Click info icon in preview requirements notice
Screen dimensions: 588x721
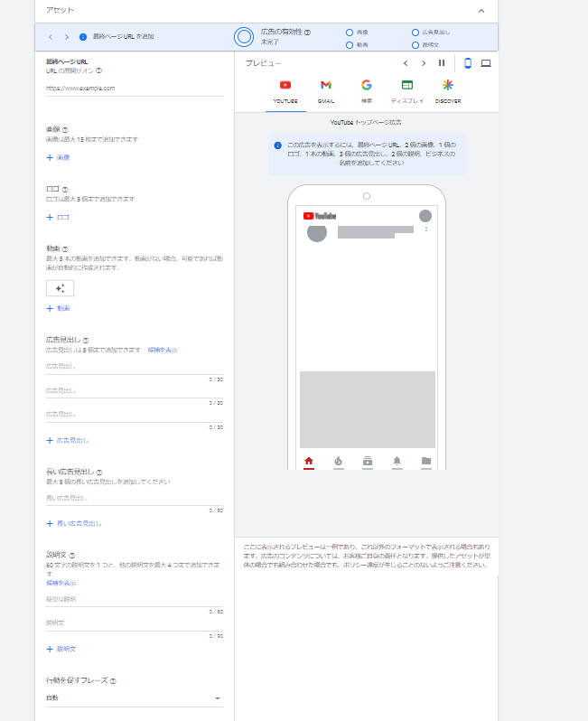tap(277, 145)
